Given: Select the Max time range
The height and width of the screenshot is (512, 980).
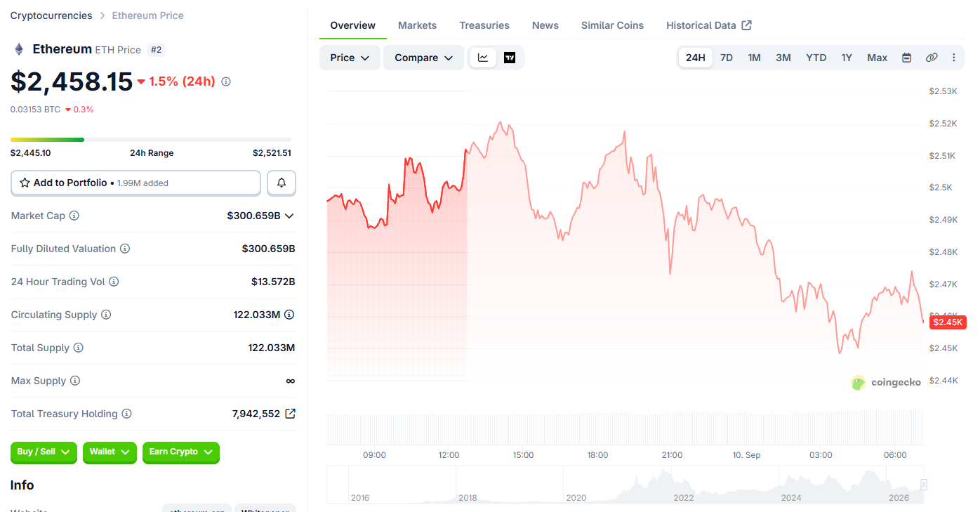Looking at the screenshot, I should pos(878,58).
